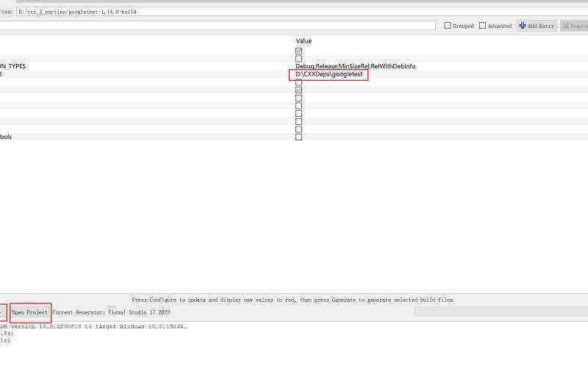
Task: Click the progress bar right of Current Generator
Action: pyautogui.click(x=500, y=312)
